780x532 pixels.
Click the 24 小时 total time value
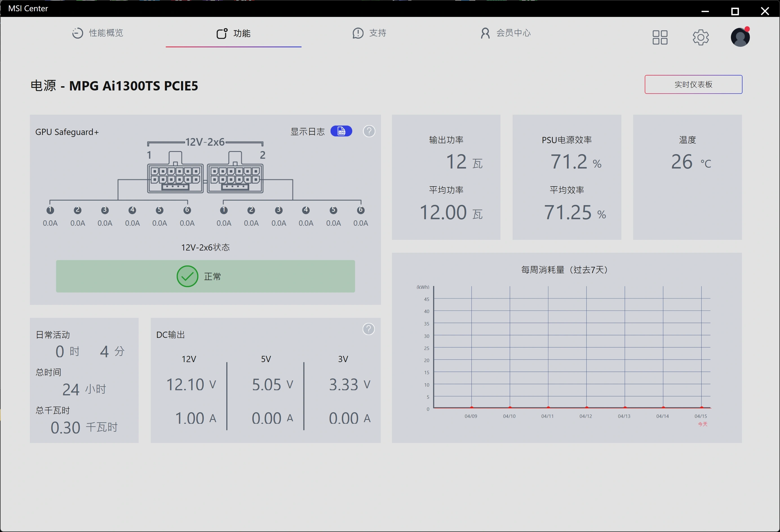pos(84,389)
